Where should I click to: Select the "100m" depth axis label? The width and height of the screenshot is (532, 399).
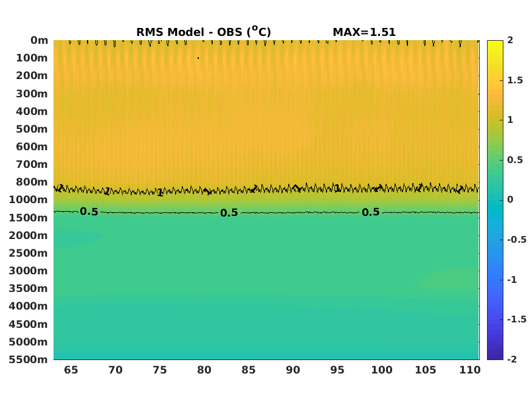pyautogui.click(x=32, y=58)
